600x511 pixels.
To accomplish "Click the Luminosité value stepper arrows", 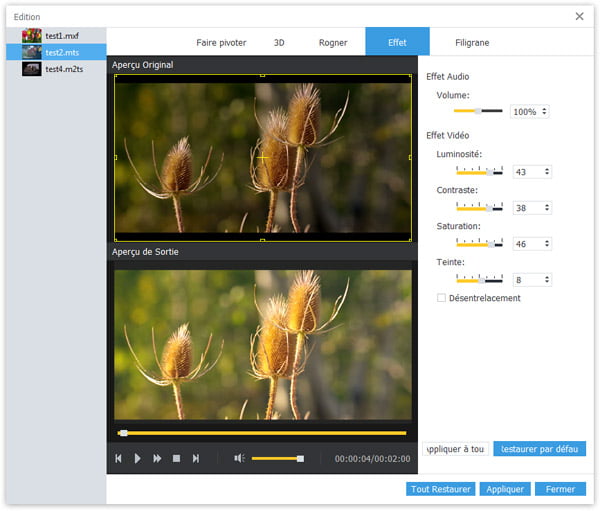I will [x=546, y=172].
